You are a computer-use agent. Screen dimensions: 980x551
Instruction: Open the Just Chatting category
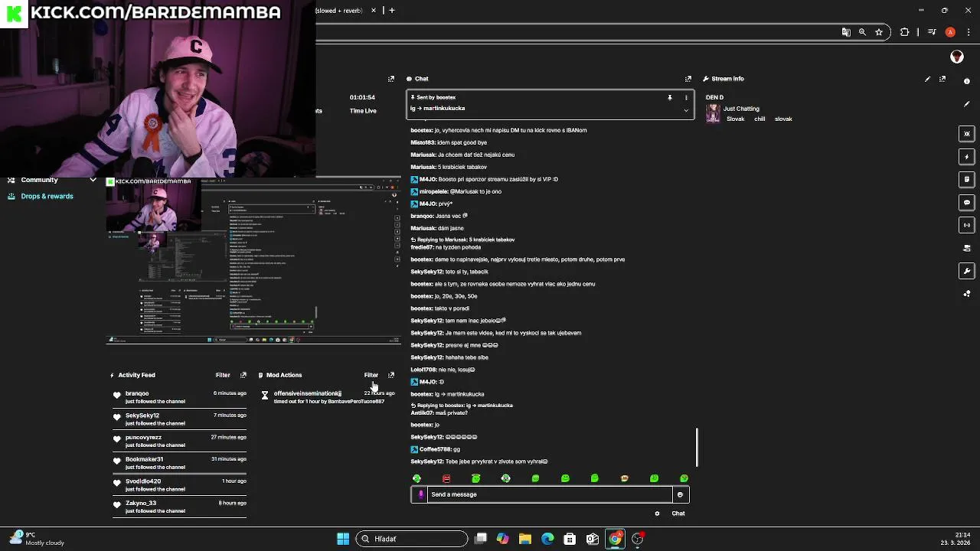[x=741, y=109]
